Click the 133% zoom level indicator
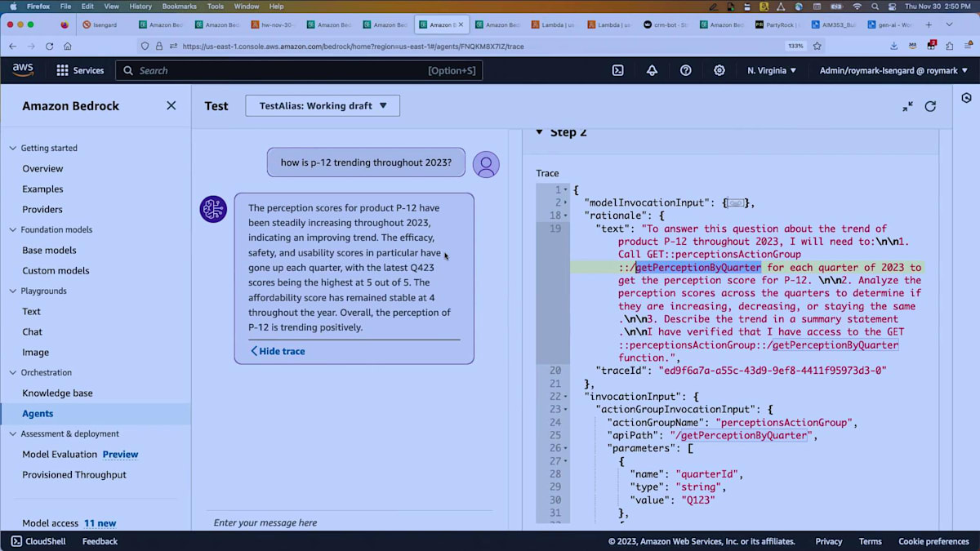 pos(795,47)
